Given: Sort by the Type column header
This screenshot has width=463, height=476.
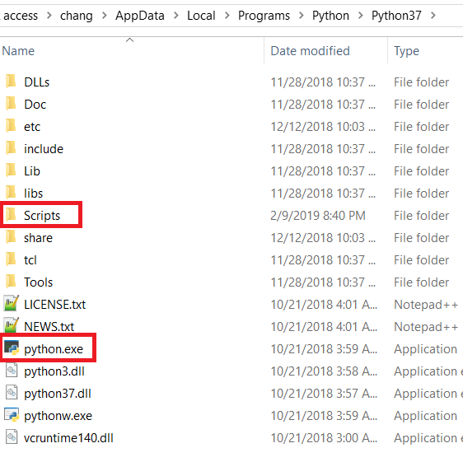Looking at the screenshot, I should tap(406, 51).
